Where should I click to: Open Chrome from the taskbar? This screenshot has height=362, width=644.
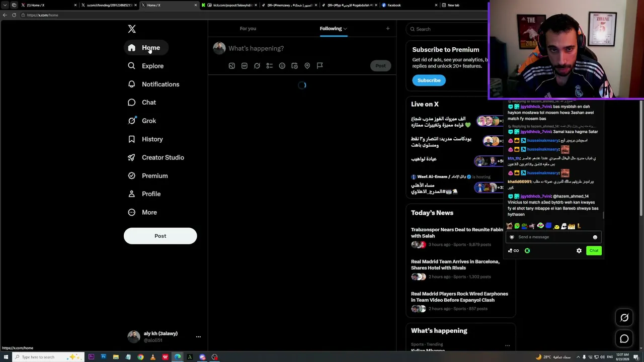[x=140, y=357]
